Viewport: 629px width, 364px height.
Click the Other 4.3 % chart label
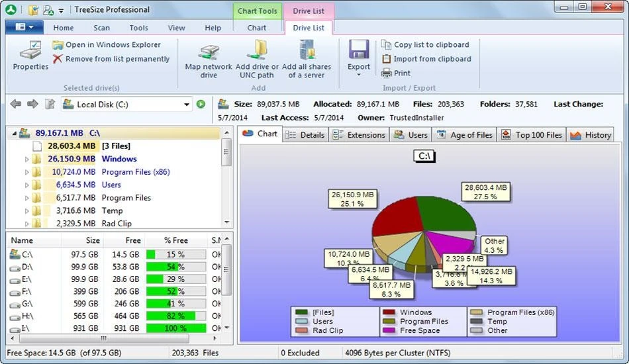tap(494, 246)
